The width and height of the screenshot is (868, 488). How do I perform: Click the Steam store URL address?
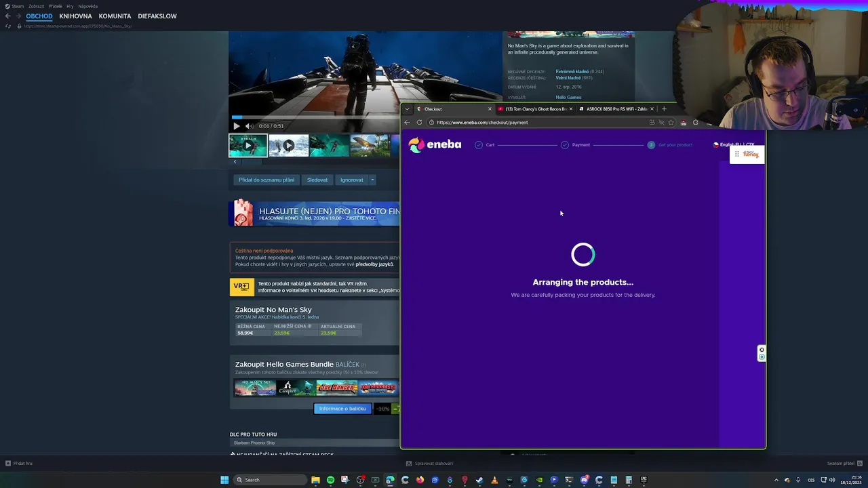[77, 26]
